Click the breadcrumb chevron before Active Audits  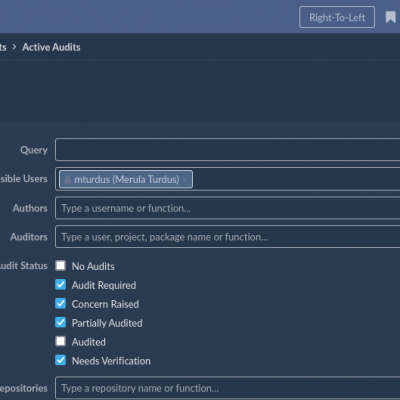point(14,47)
